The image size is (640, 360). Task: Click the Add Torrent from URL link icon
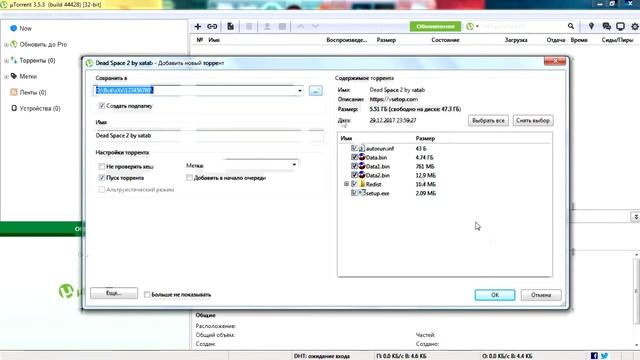pos(212,27)
